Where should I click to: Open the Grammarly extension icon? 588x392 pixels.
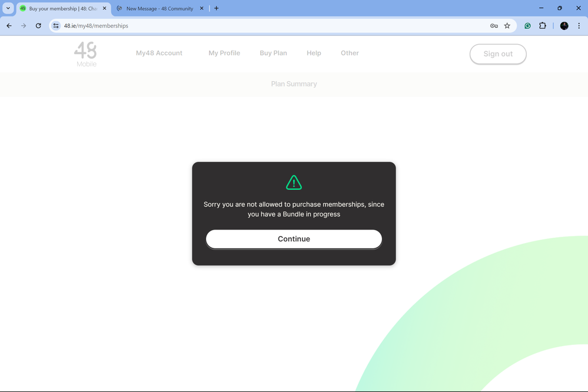[527, 26]
